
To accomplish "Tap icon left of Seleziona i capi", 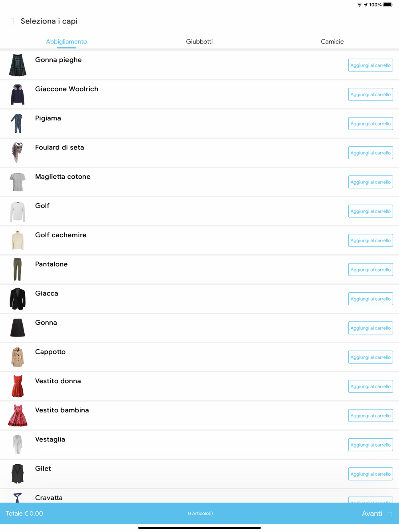I will (x=11, y=21).
